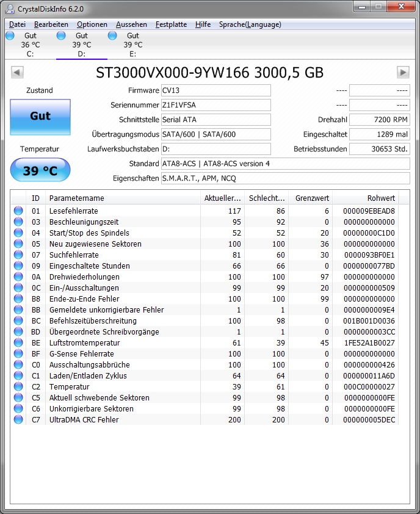Click the Firmware field showing CV13
420x514 pixels.
pos(216,90)
